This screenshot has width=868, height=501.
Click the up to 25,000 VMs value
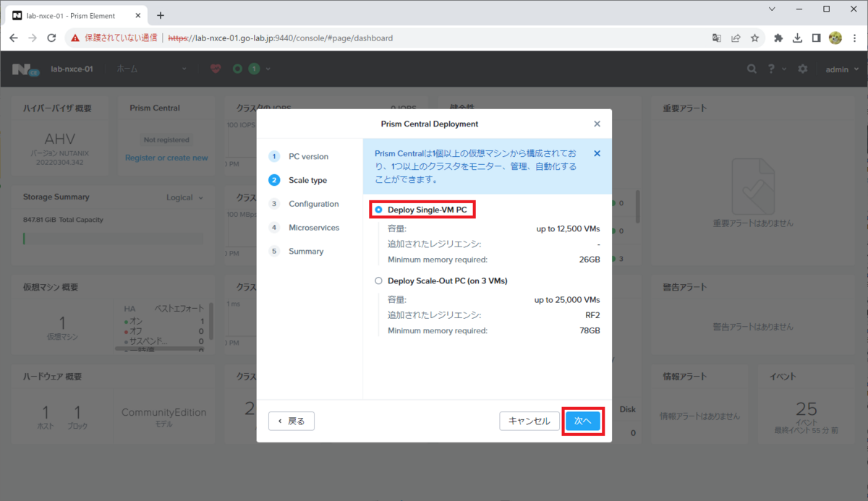[x=567, y=299]
